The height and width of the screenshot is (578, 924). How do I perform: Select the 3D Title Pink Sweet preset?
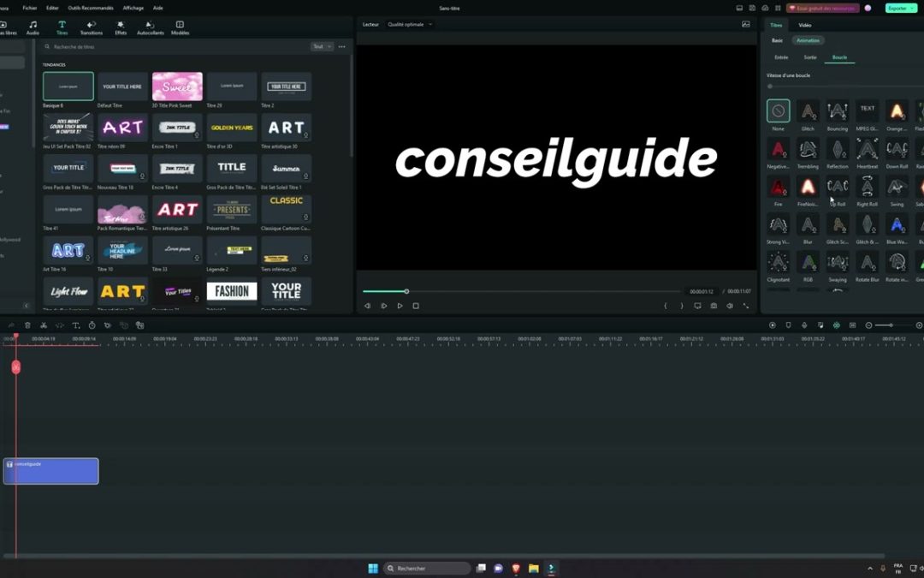[x=177, y=86]
